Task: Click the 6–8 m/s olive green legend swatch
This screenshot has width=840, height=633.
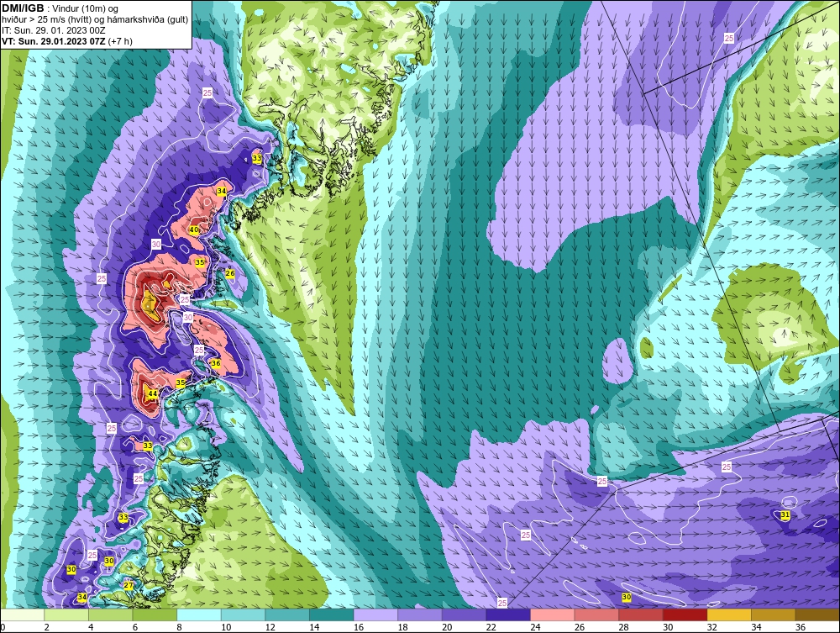Action: click(x=155, y=615)
